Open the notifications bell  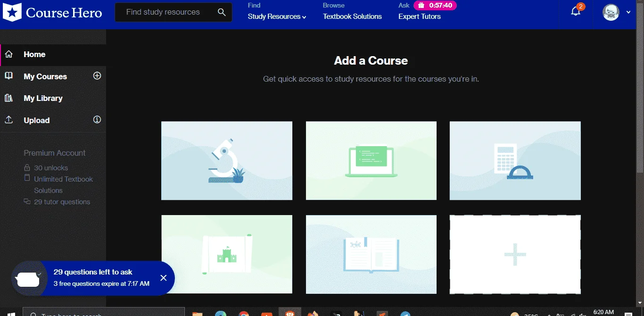click(576, 12)
